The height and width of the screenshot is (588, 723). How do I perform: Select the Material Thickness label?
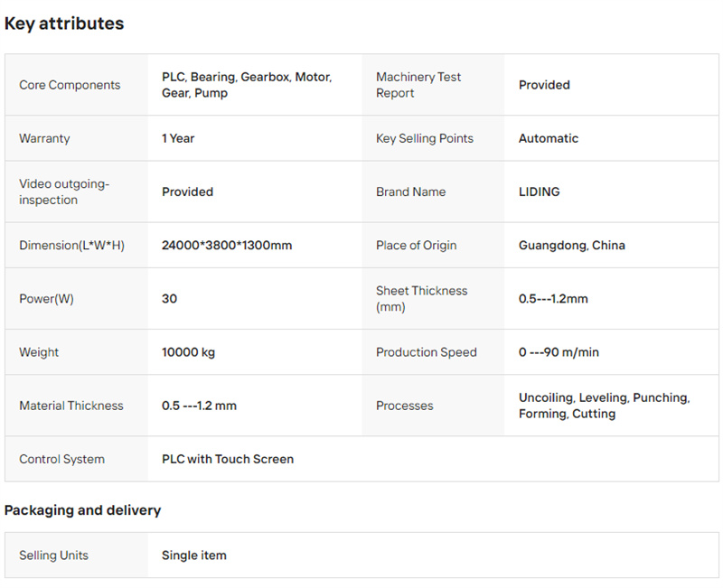pyautogui.click(x=71, y=406)
